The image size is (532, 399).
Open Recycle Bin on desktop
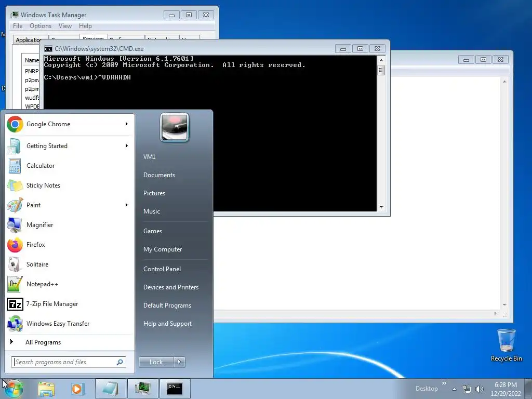pos(506,345)
